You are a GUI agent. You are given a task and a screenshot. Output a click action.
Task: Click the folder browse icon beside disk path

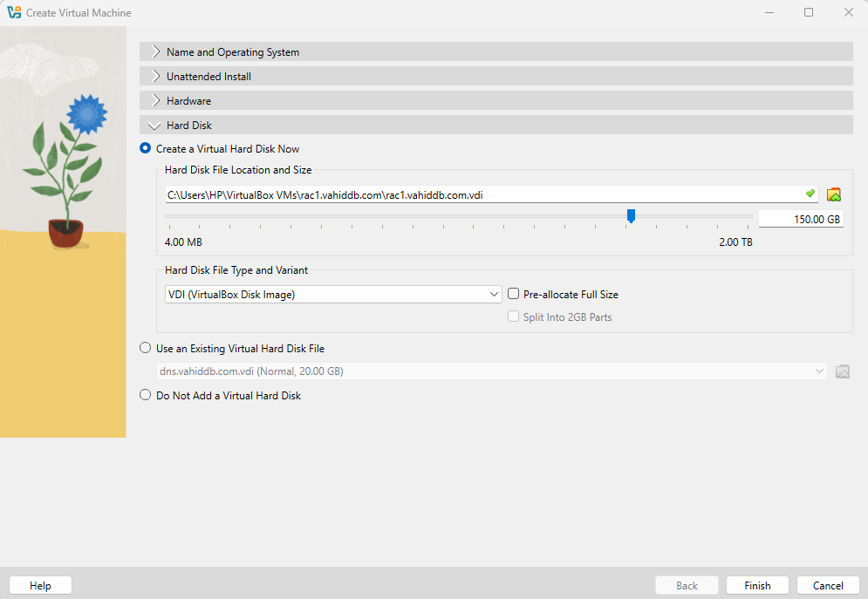[x=833, y=194]
